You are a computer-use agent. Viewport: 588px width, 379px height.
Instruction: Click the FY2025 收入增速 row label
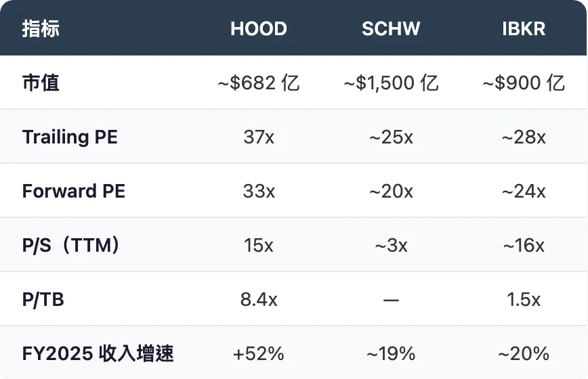[98, 353]
